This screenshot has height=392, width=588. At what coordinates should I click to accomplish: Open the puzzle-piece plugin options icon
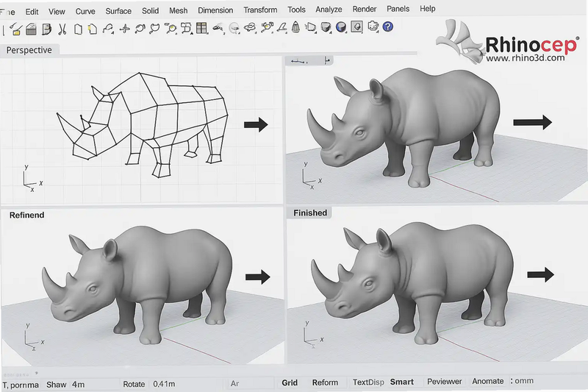(373, 26)
